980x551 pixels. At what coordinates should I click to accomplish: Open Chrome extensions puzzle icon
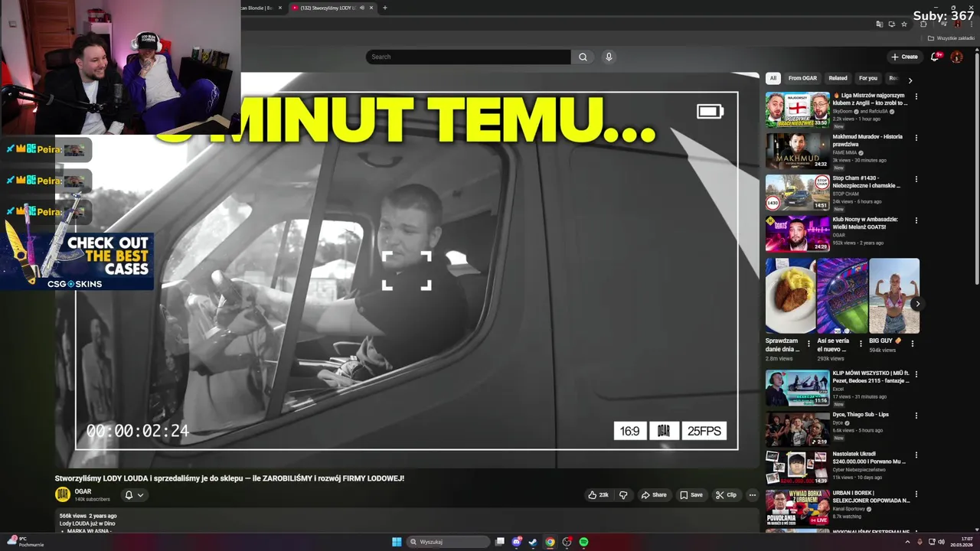(923, 24)
